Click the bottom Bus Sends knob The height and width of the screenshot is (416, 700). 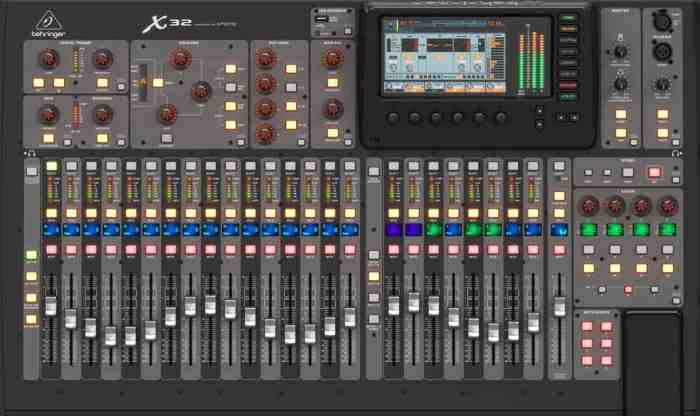tap(265, 133)
